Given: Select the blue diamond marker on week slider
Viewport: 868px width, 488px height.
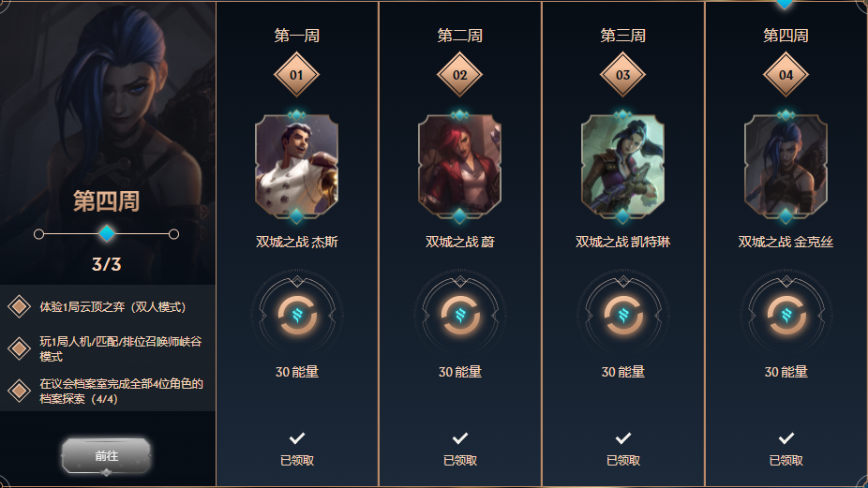Looking at the screenshot, I should [x=106, y=233].
